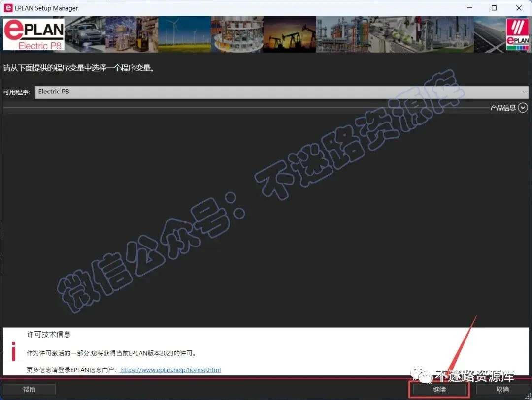Click the wind turbines banner image
This screenshot has height=400, width=532.
[x=184, y=34]
